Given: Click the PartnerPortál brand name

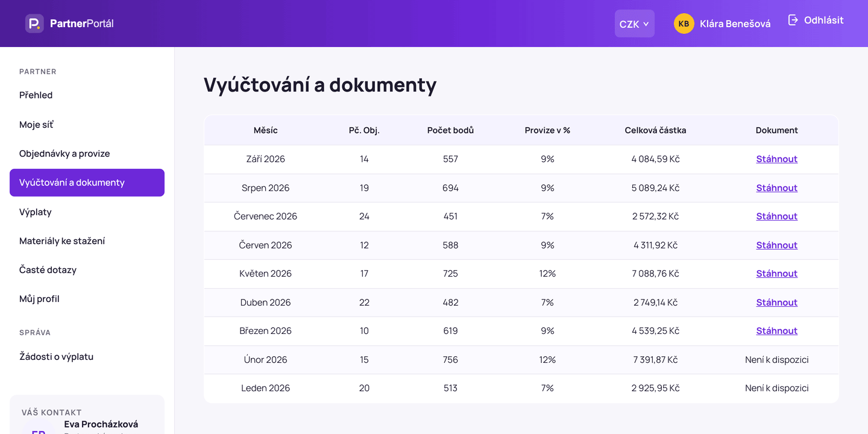Looking at the screenshot, I should (82, 24).
